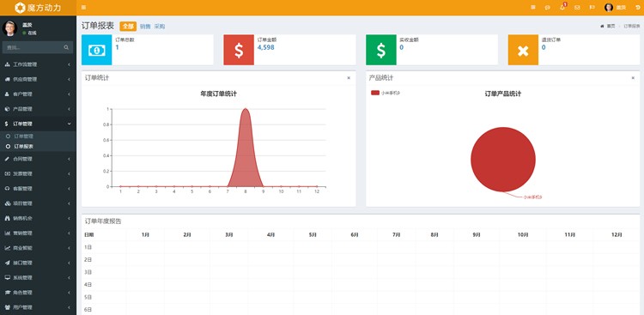
Task: Open the 订单报表 submenu item
Action: click(23, 146)
